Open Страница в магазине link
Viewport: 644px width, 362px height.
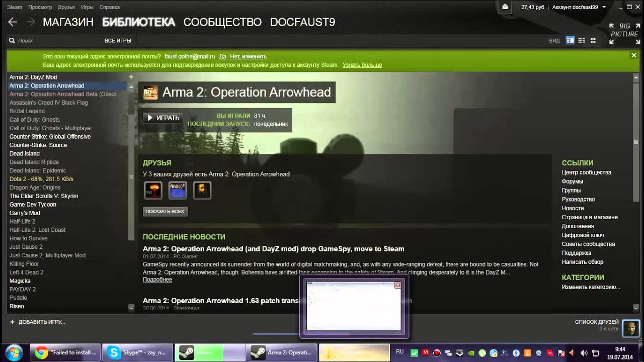click(590, 217)
